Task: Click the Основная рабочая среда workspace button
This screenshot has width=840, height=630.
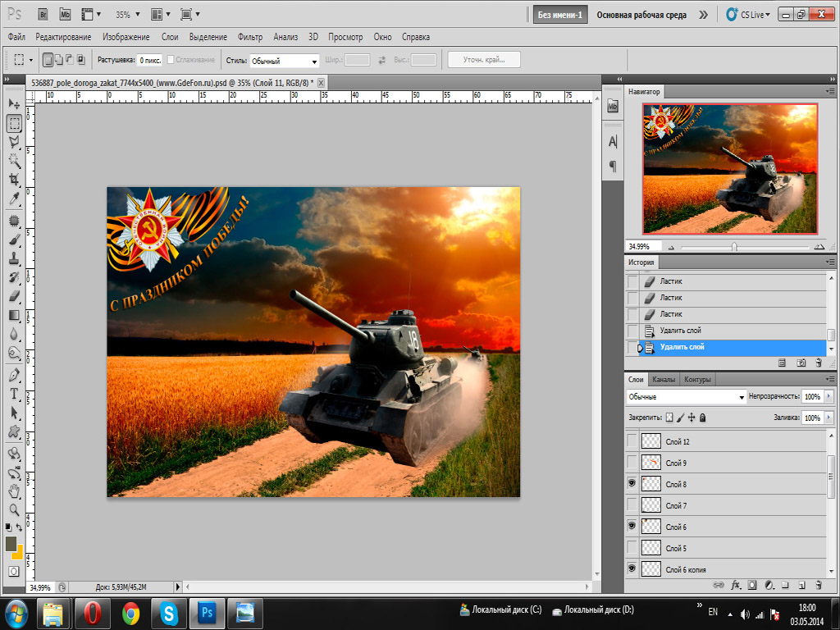Action: click(x=640, y=15)
